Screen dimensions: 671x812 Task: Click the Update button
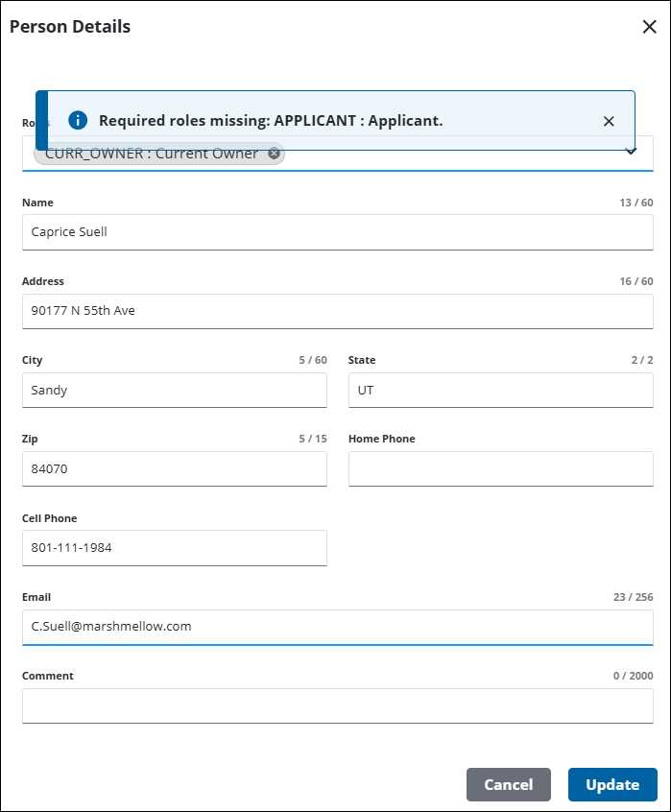click(x=612, y=784)
